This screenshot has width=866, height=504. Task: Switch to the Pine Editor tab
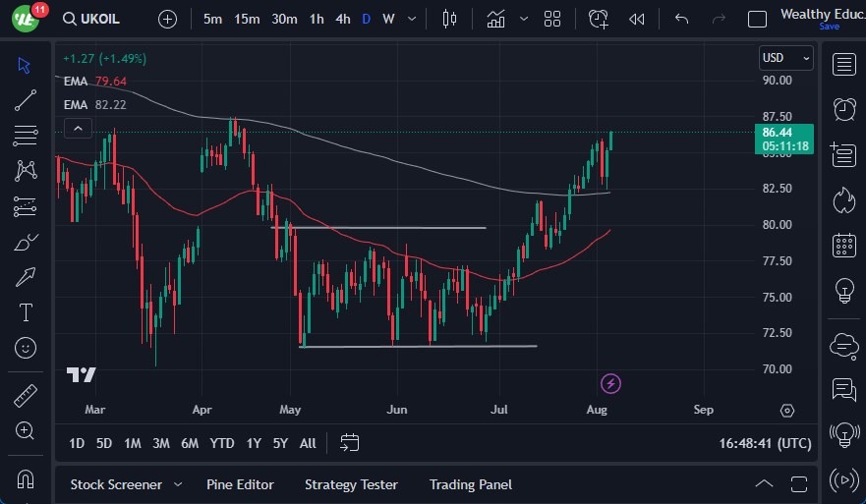[x=240, y=484]
